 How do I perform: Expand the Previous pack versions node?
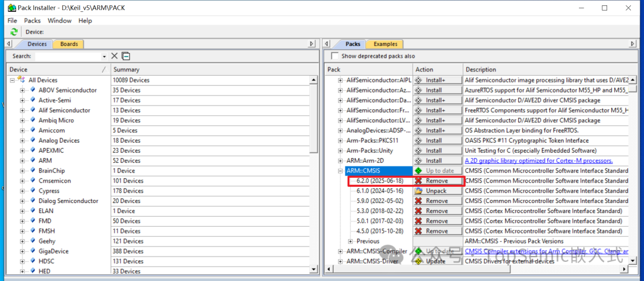click(x=350, y=241)
